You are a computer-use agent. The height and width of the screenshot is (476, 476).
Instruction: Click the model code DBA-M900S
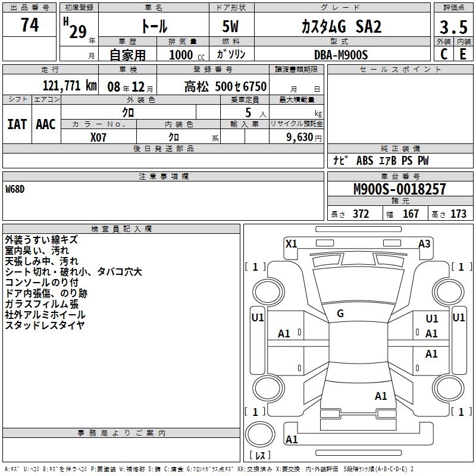(341, 55)
